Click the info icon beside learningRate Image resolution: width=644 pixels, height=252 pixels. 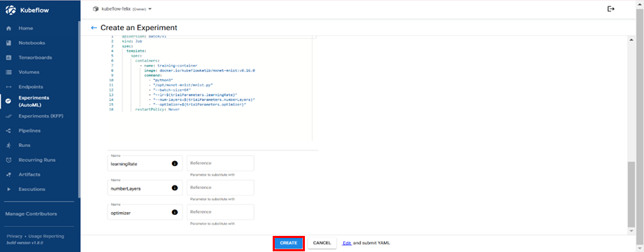pos(174,163)
